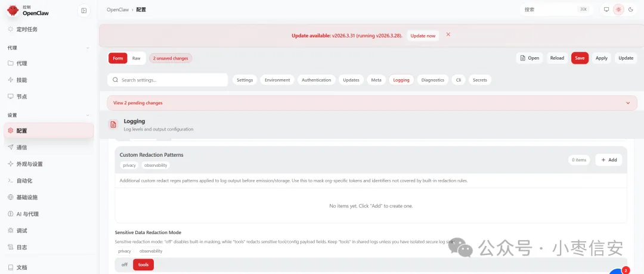644x274 pixels.
Task: Switch to dark theme moon icon
Action: (631, 10)
